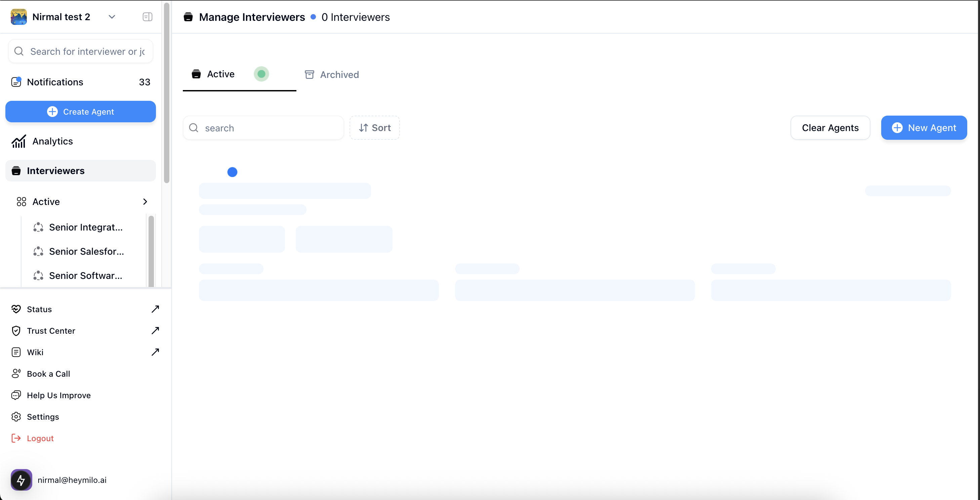Click the Clear Agents button

coord(830,128)
